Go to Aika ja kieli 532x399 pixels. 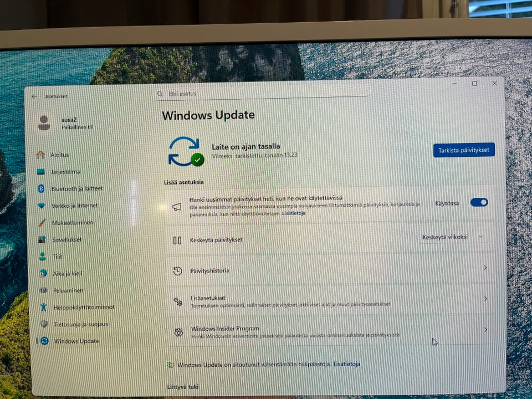[x=68, y=273]
